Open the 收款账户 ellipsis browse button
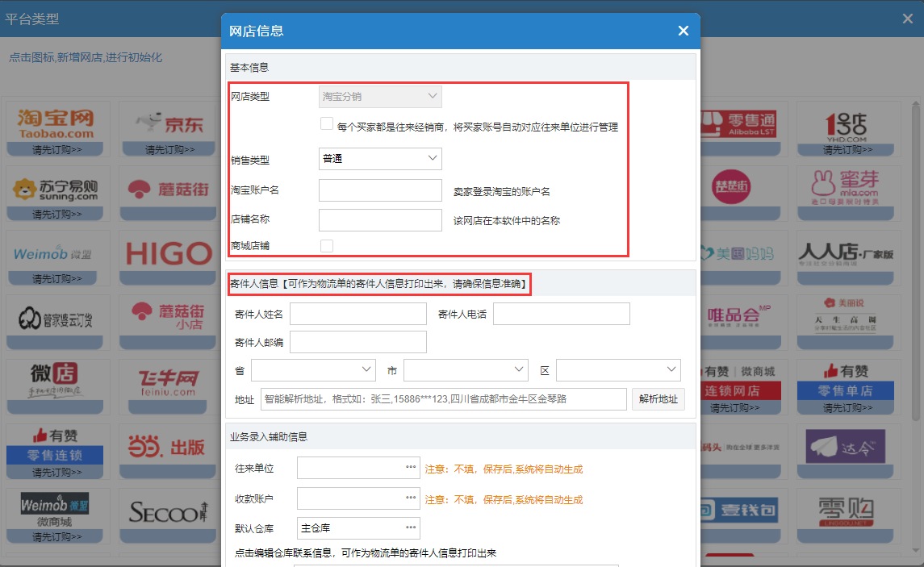Viewport: 924px width, 567px height. click(x=411, y=498)
